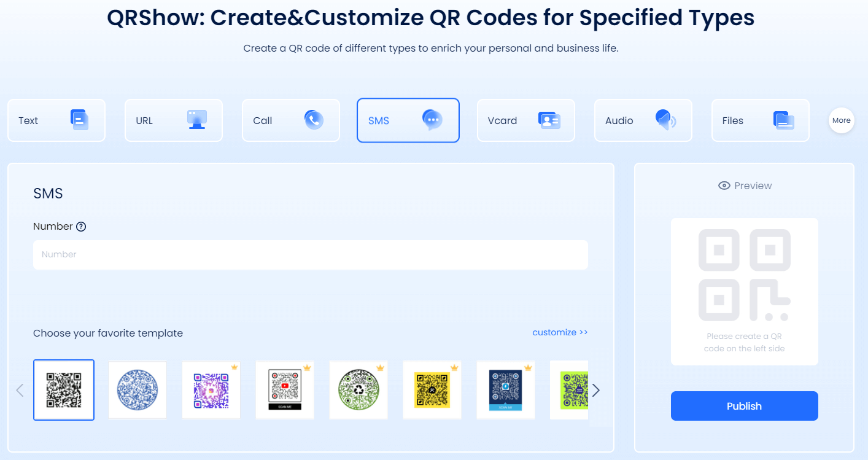This screenshot has height=460, width=868.
Task: Select the Text QR code type icon
Action: click(79, 120)
